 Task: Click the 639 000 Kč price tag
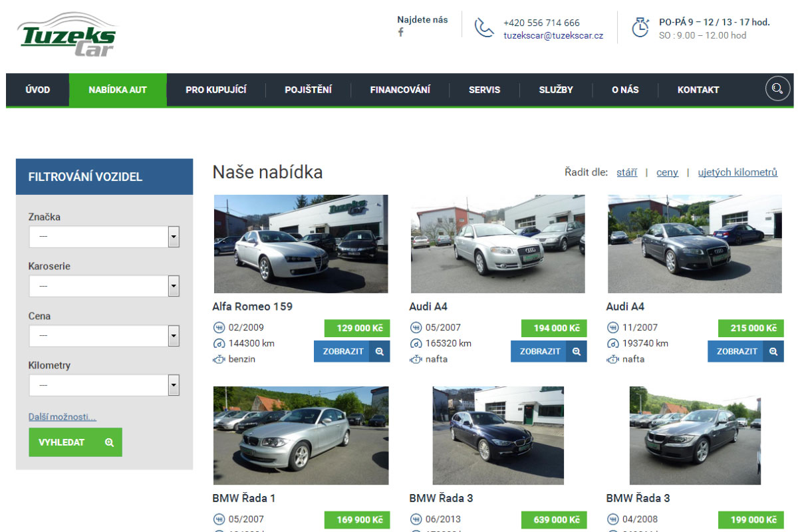click(x=554, y=519)
